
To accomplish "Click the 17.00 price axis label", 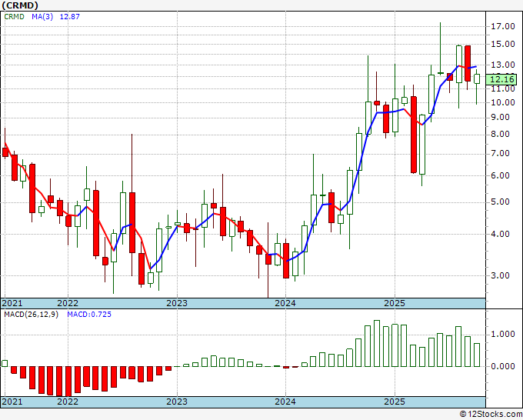I will 503,26.
